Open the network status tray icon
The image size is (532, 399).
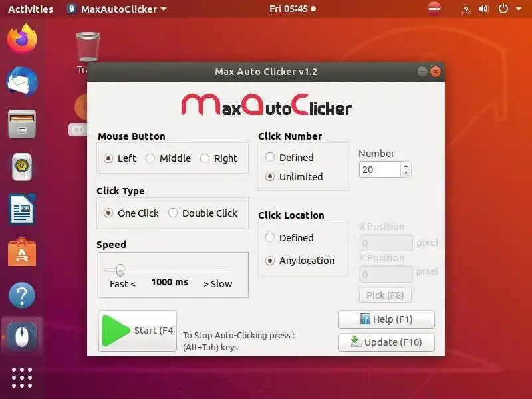point(466,9)
